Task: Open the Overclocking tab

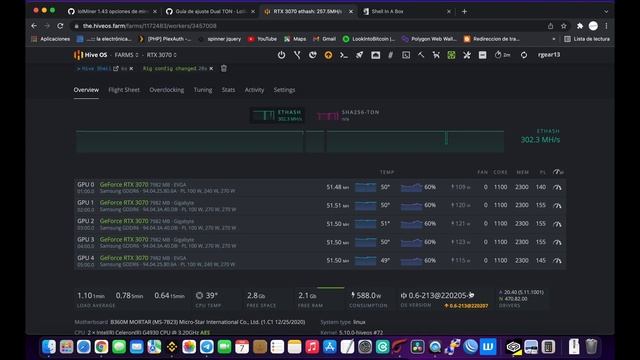Action: [x=167, y=90]
